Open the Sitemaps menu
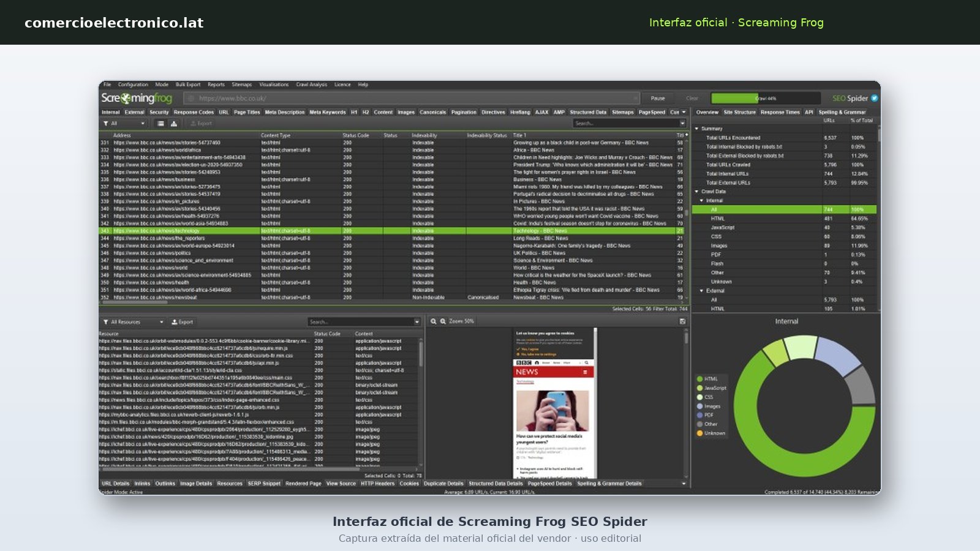Image resolution: width=980 pixels, height=551 pixels. click(242, 85)
